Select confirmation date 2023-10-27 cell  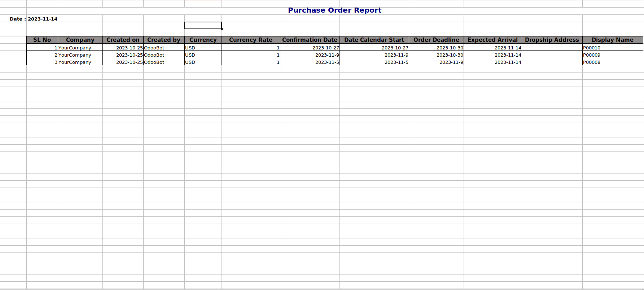tap(325, 48)
